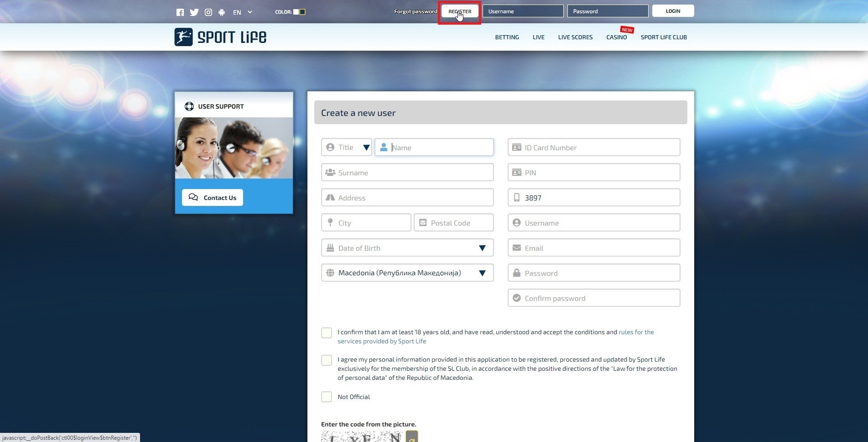Click the User Support lifebuoy icon
868x442 pixels.
tap(189, 106)
